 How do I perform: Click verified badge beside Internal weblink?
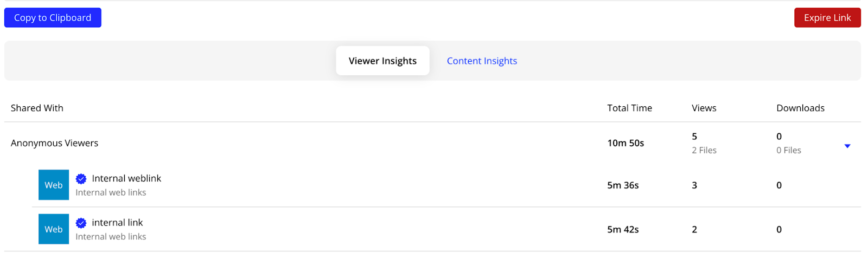click(x=81, y=179)
